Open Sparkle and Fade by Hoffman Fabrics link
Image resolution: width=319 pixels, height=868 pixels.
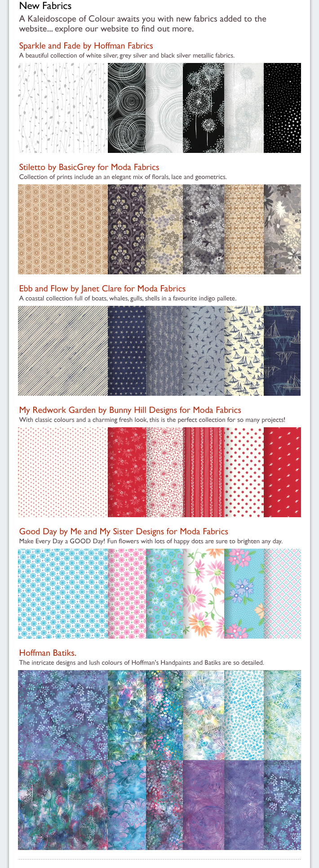click(x=86, y=46)
